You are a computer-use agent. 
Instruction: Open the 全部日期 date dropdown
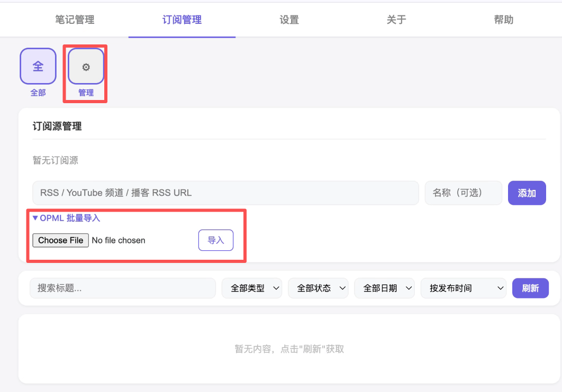tap(384, 288)
